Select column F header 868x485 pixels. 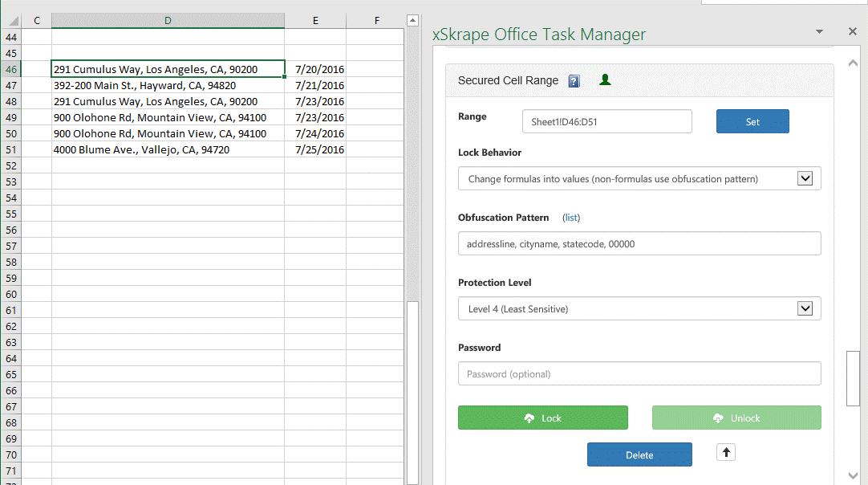[376, 21]
